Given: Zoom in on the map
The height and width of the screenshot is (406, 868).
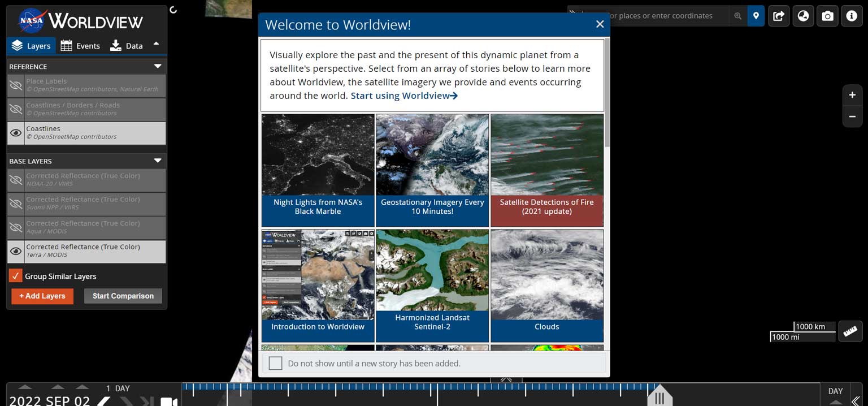Looking at the screenshot, I should (852, 95).
